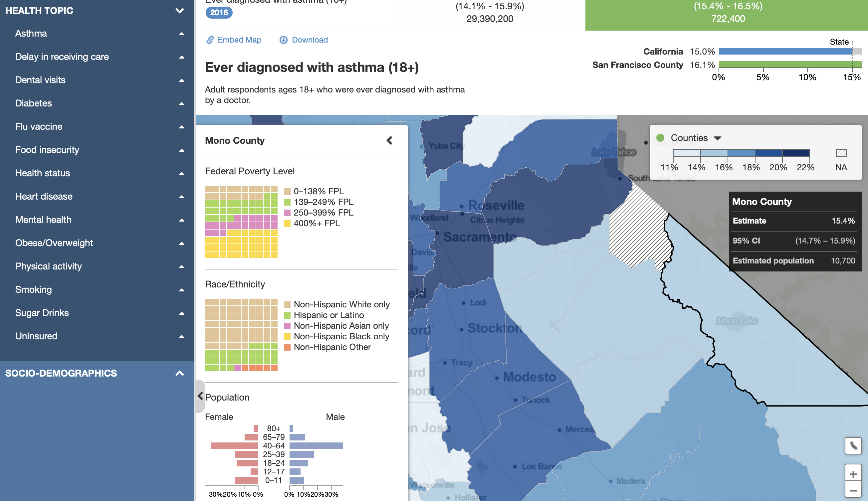Close the Mono County panel with back arrow

click(x=389, y=140)
